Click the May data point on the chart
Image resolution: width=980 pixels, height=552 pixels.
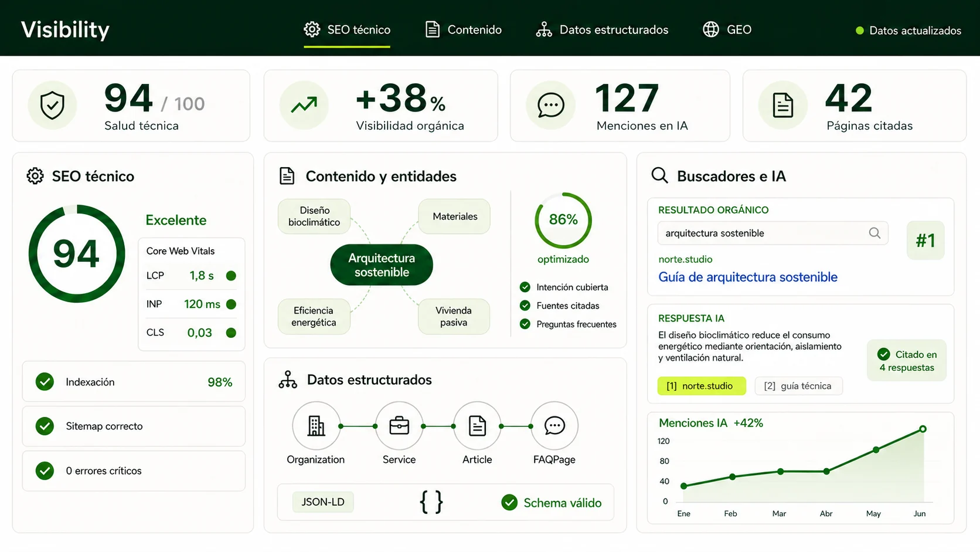click(876, 450)
